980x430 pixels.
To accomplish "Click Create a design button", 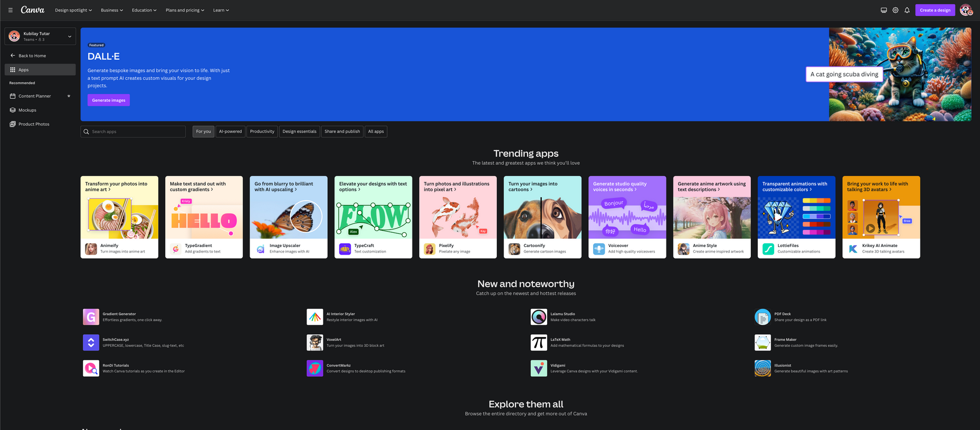I will click(x=935, y=10).
